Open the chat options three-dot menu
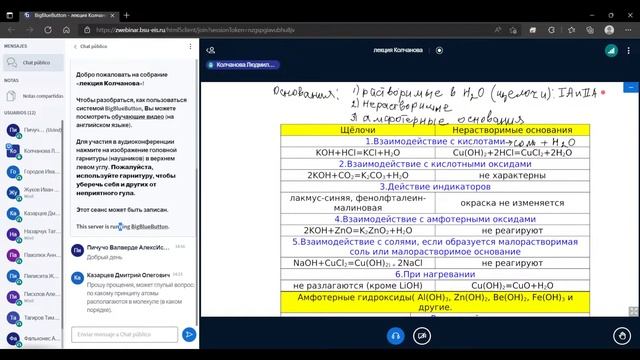The image size is (640, 360). pyautogui.click(x=190, y=47)
